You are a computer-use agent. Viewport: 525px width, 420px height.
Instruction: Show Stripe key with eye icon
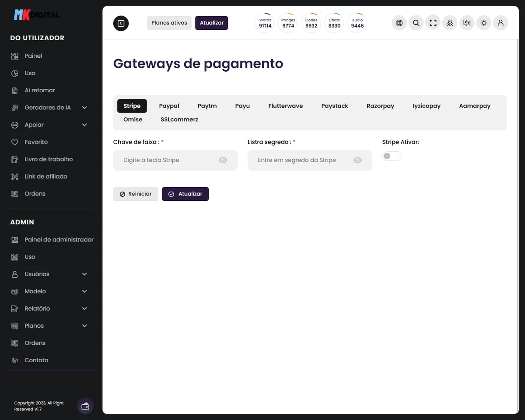[x=223, y=160]
